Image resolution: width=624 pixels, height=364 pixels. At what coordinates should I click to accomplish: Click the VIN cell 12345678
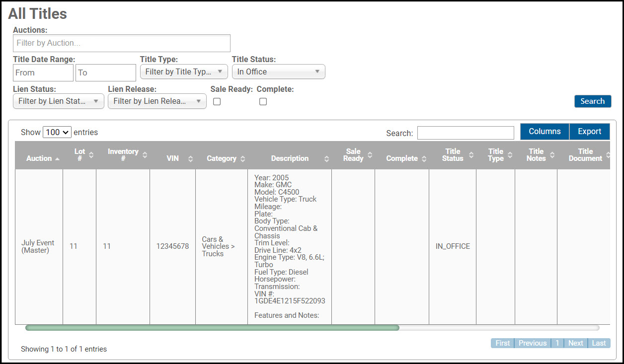click(x=172, y=246)
